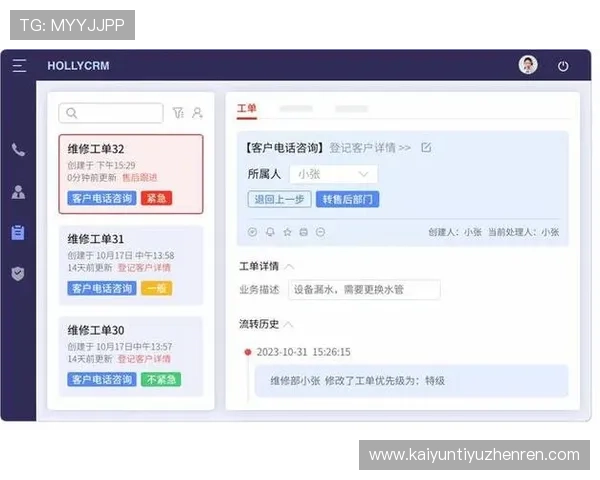Click the 业务描述 field with 设备漏水

coord(364,289)
